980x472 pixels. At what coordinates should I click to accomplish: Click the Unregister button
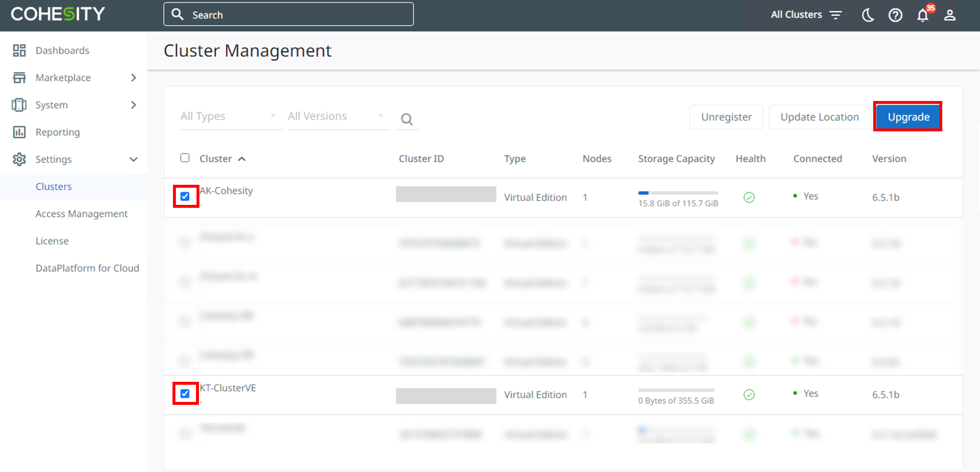(726, 117)
